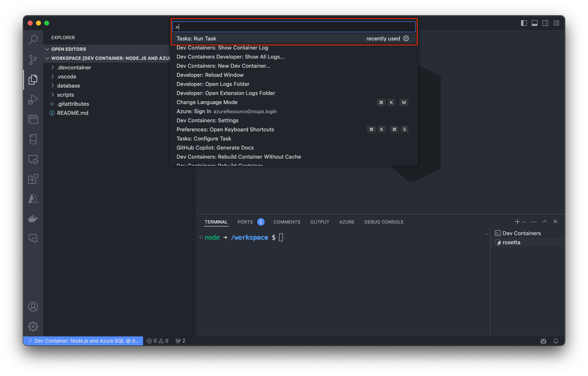588x376 pixels.
Task: Select GitHub Copilot: Generate Docs
Action: (x=294, y=148)
